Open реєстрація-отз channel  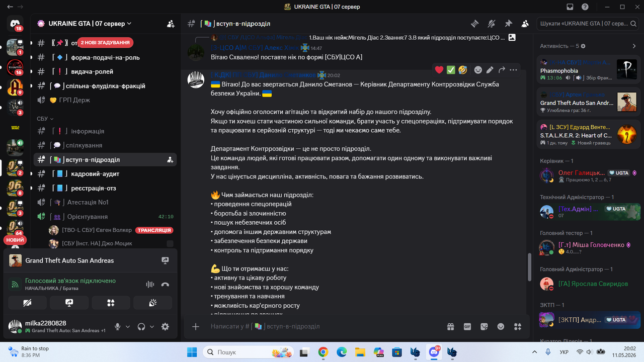(105, 188)
